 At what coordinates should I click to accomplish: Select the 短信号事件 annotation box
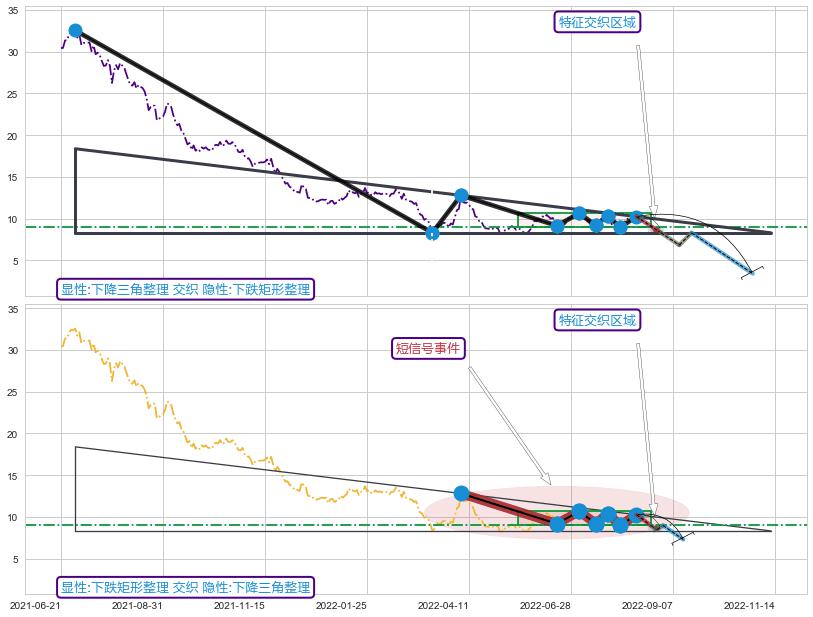coord(428,348)
